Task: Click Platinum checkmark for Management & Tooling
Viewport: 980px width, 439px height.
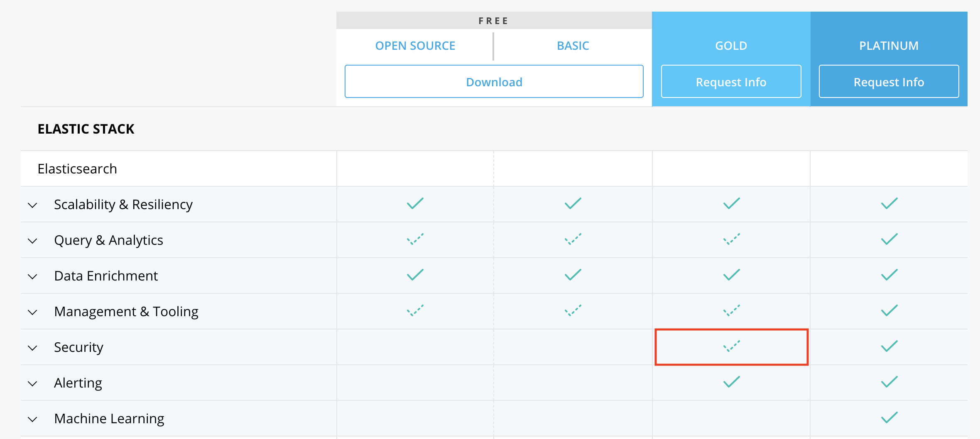Action: pyautogui.click(x=889, y=310)
